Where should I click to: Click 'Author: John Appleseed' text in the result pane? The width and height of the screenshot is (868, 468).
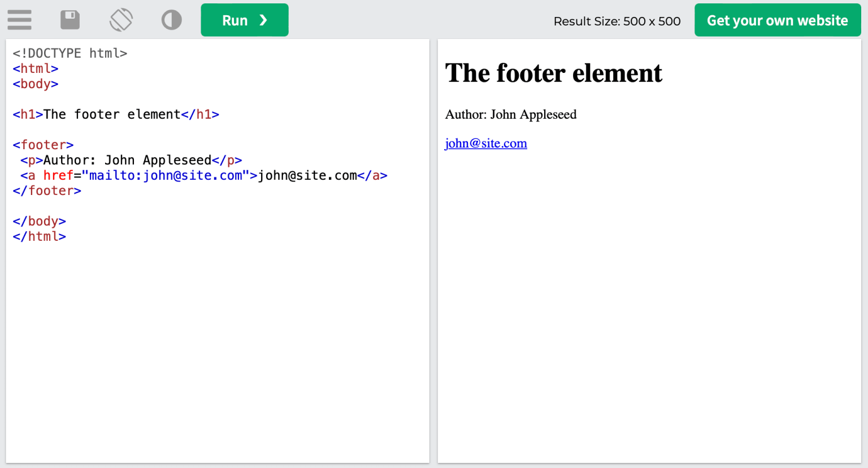(510, 114)
